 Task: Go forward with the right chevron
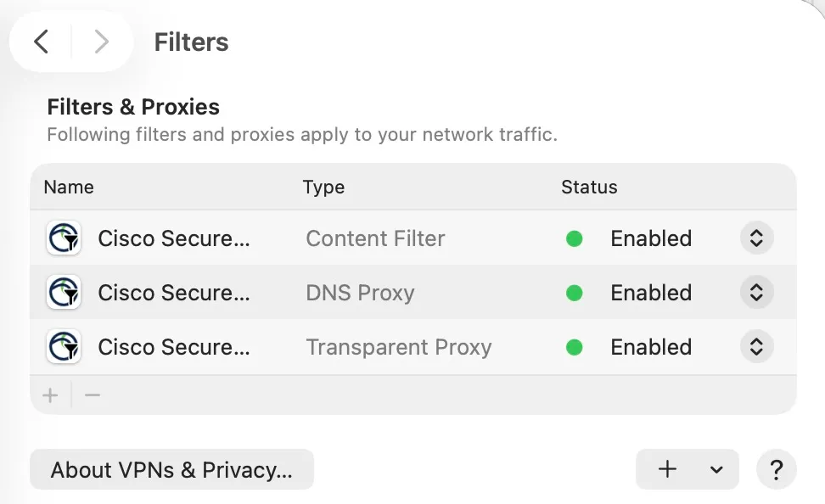pyautogui.click(x=102, y=42)
